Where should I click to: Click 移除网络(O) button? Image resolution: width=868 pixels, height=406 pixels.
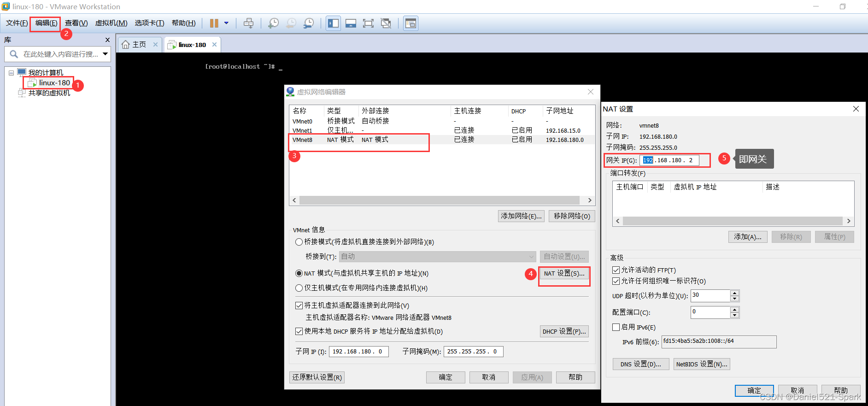coord(572,216)
